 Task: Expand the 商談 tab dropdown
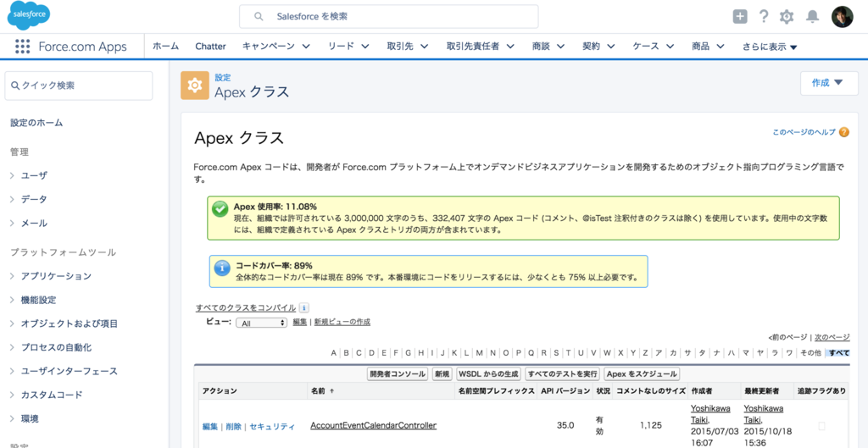(560, 47)
